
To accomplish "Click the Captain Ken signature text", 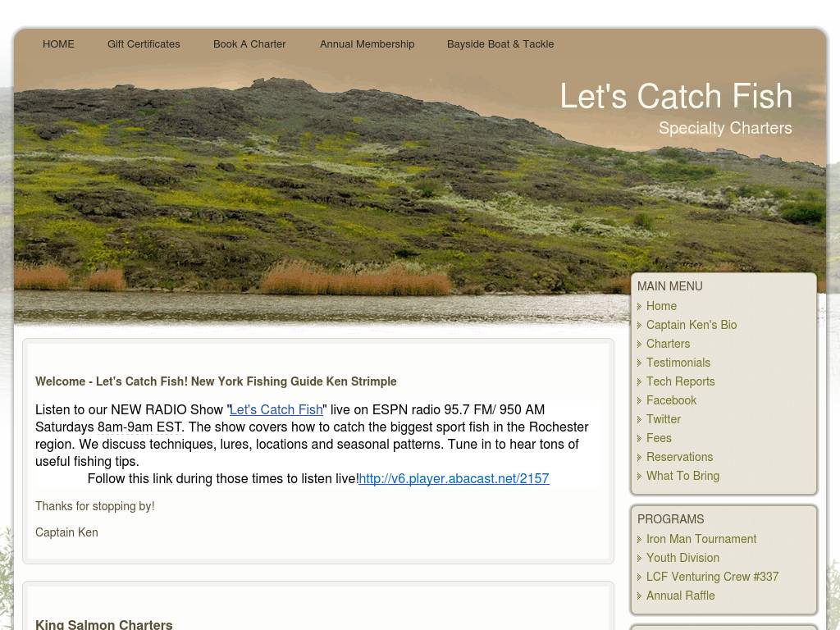I will [66, 532].
